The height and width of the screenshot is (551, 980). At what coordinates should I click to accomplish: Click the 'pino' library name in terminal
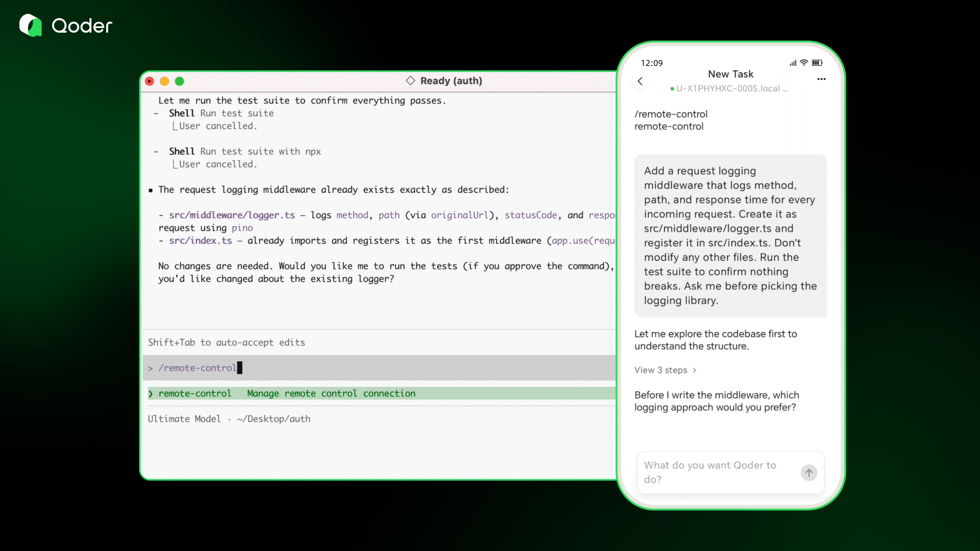point(242,228)
